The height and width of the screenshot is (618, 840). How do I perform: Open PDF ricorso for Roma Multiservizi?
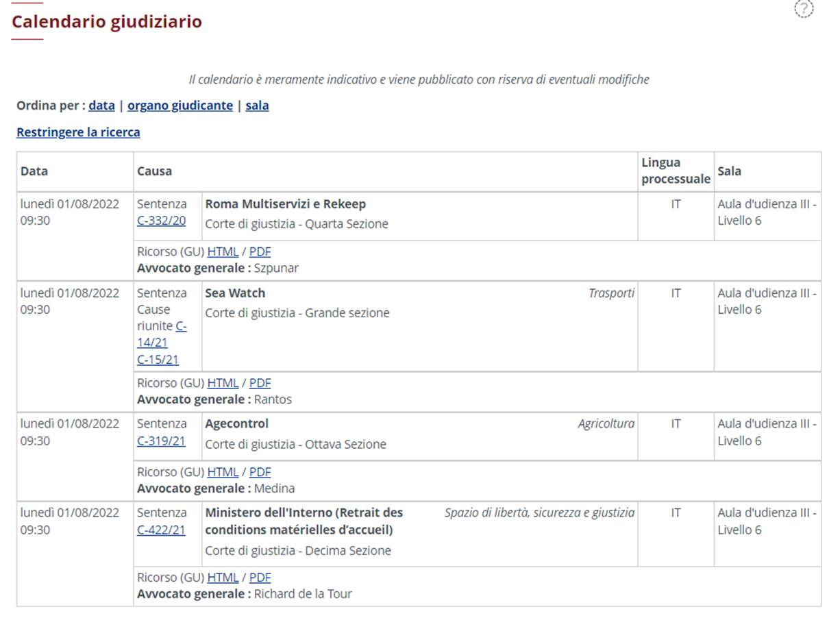click(x=260, y=251)
